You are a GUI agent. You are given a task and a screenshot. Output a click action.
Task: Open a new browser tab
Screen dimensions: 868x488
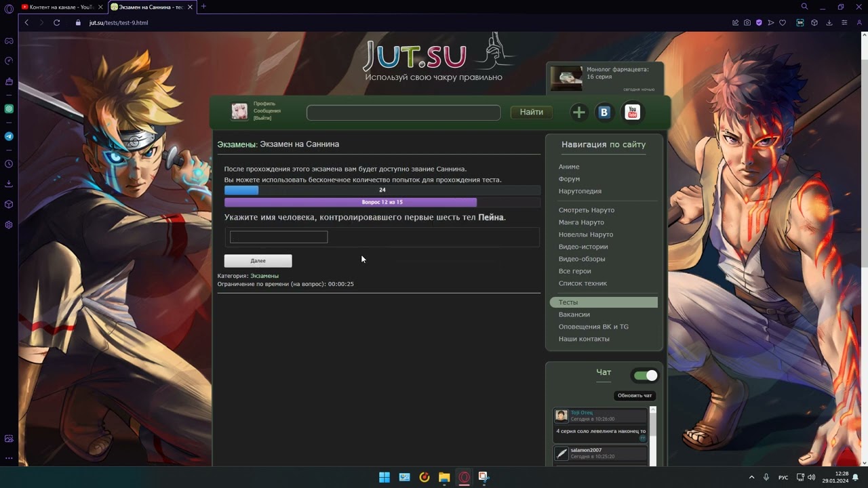tap(203, 7)
